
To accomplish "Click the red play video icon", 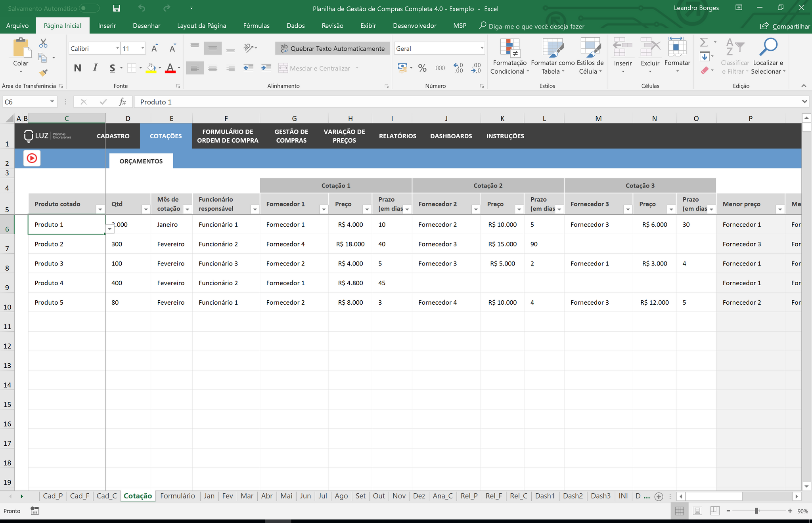I will (32, 158).
